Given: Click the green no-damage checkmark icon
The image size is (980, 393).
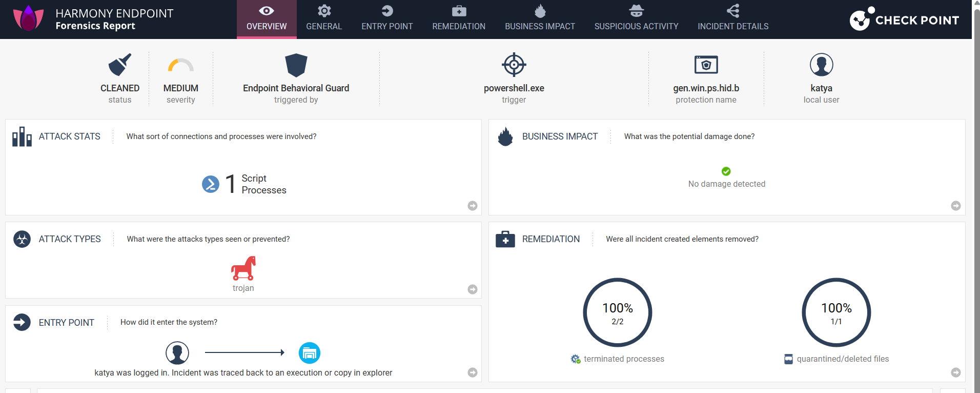Looking at the screenshot, I should 726,171.
